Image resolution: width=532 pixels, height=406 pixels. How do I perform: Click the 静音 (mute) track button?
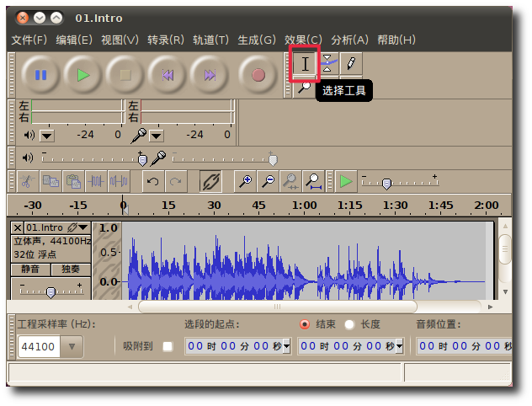click(31, 270)
